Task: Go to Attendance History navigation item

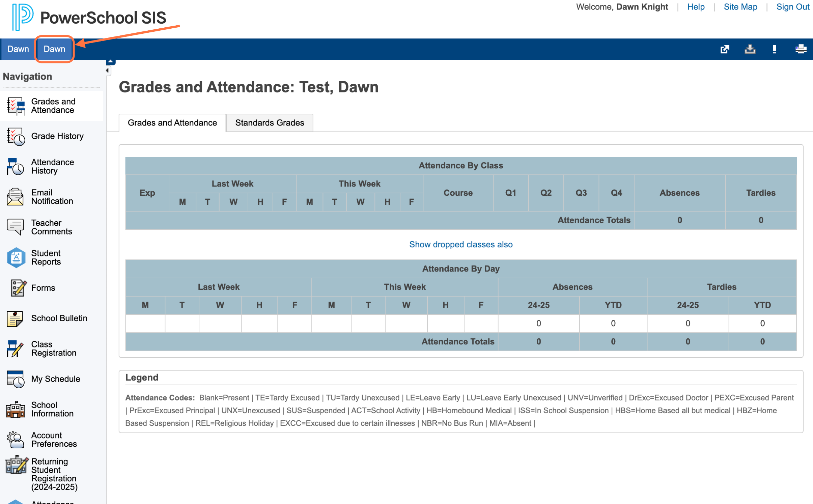Action: point(53,167)
